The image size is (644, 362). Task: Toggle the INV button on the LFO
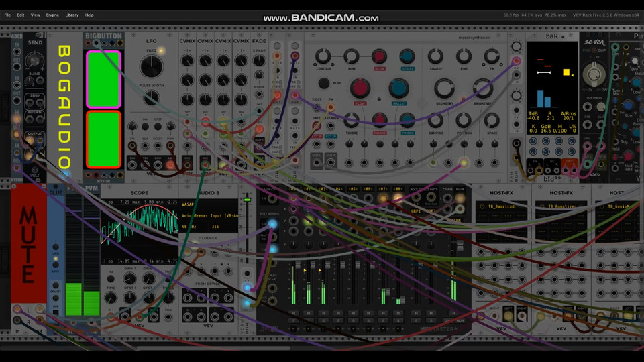pyautogui.click(x=145, y=127)
